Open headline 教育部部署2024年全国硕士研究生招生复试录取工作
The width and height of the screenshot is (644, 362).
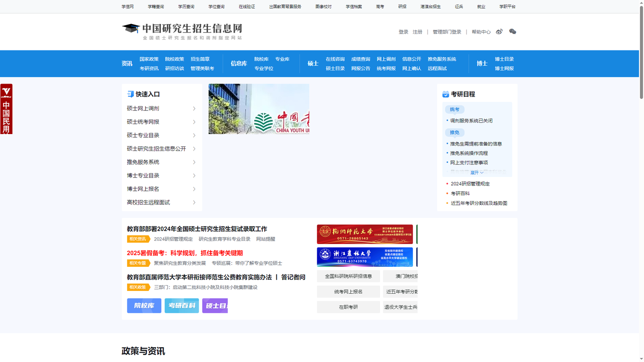click(197, 229)
